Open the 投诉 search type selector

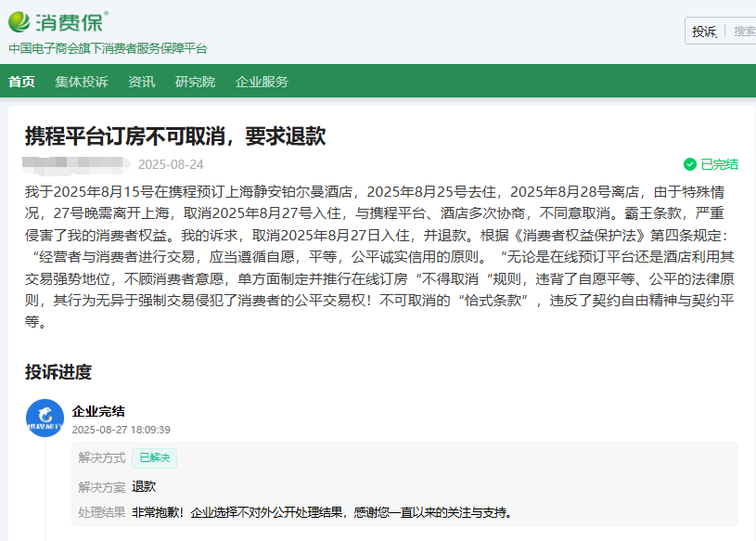[x=704, y=32]
